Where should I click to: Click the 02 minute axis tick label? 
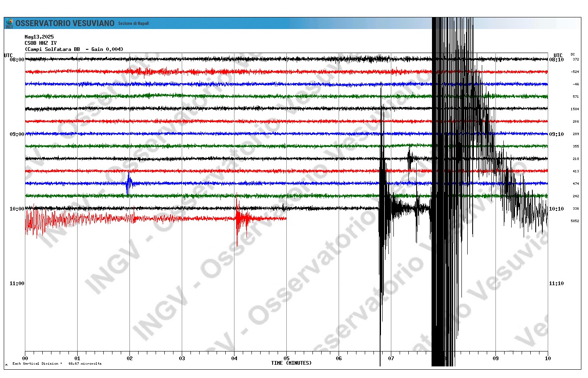point(130,359)
